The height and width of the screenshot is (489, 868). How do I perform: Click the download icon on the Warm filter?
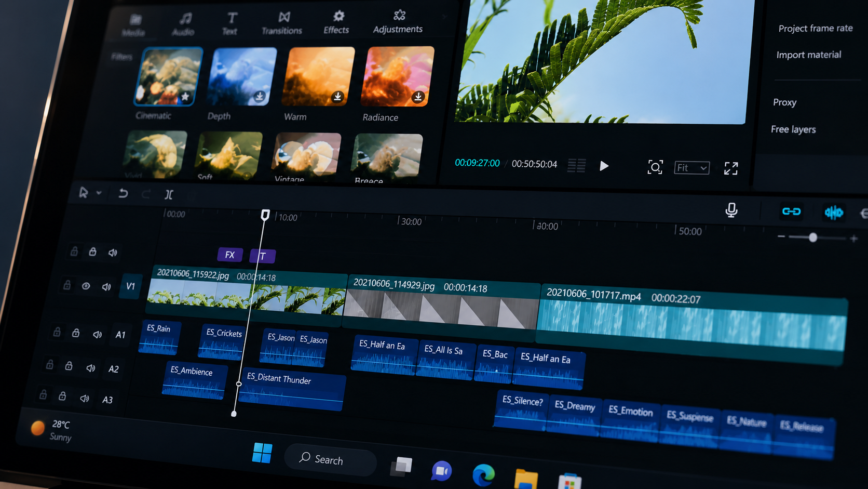coord(337,97)
